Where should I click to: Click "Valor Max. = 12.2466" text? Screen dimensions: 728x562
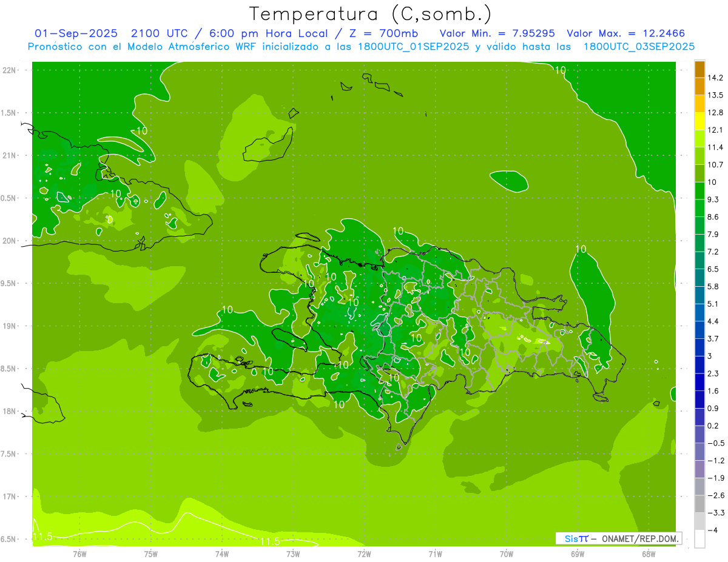point(626,33)
